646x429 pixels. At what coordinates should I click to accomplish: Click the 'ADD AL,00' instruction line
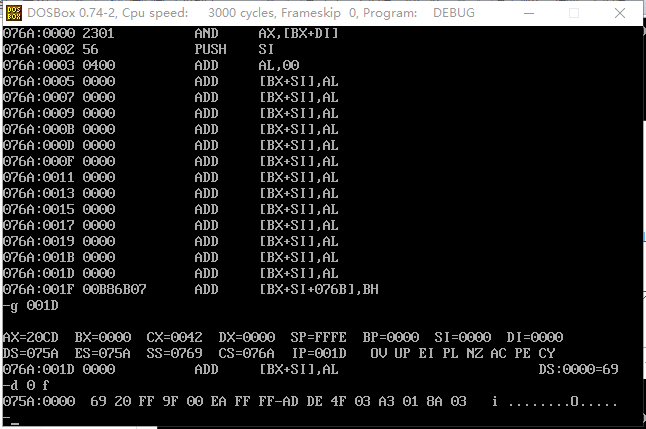151,66
